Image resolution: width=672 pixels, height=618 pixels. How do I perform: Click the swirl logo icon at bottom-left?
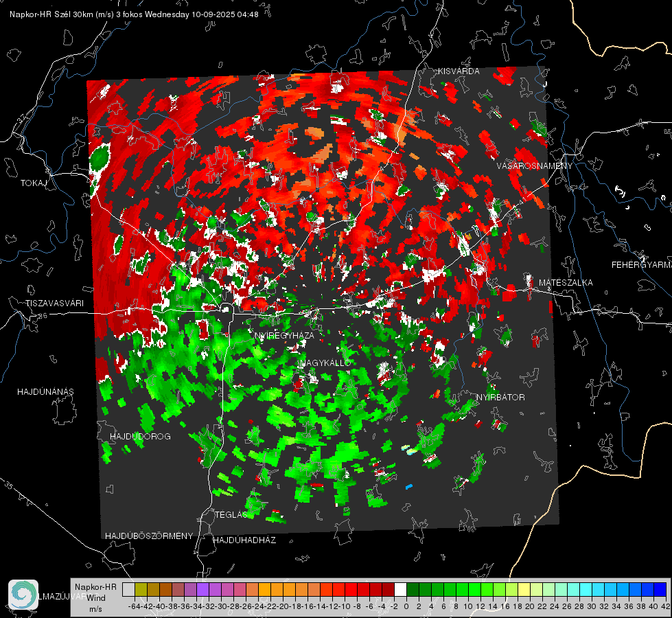point(23,595)
